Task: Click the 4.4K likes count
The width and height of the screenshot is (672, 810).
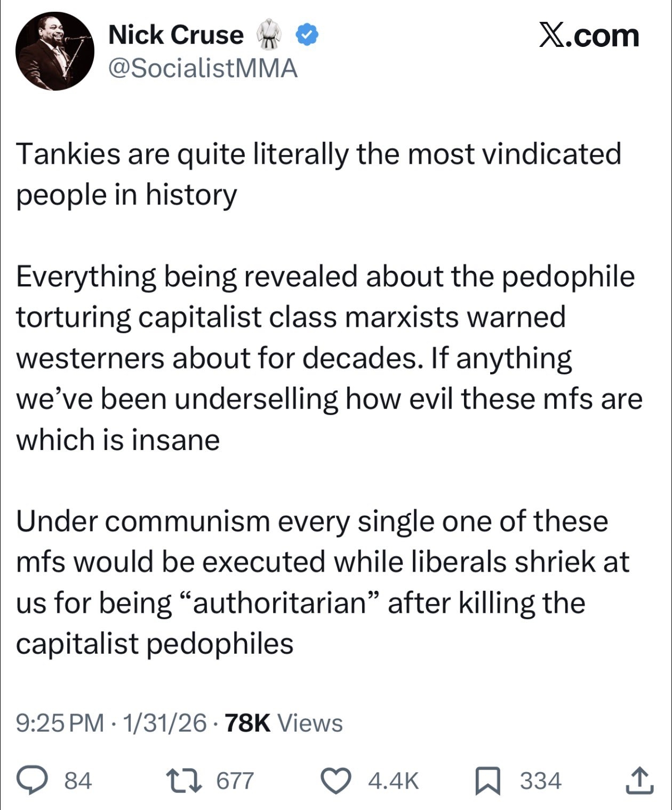Action: [393, 781]
